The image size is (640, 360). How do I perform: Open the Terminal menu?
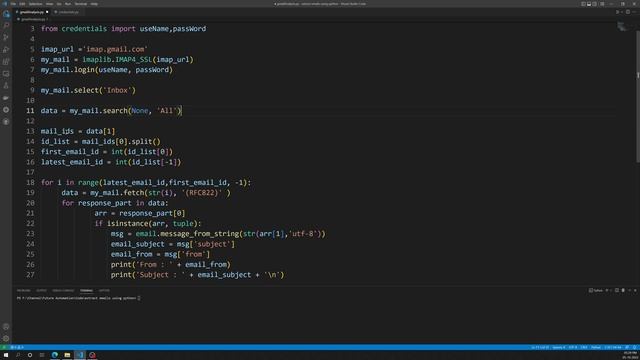pos(80,4)
